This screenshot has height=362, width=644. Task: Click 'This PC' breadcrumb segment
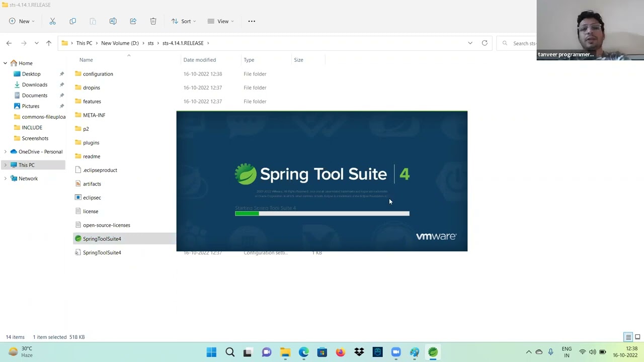point(84,43)
